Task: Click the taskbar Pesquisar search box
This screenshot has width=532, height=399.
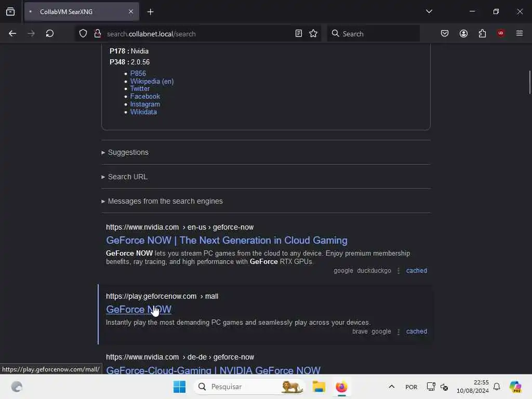Action: 250,387
